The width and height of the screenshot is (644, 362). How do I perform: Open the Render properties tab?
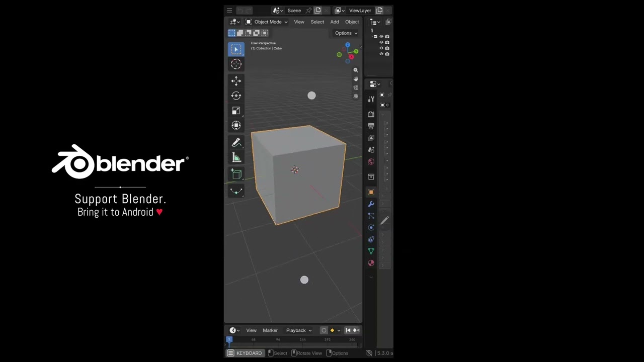[x=371, y=115]
